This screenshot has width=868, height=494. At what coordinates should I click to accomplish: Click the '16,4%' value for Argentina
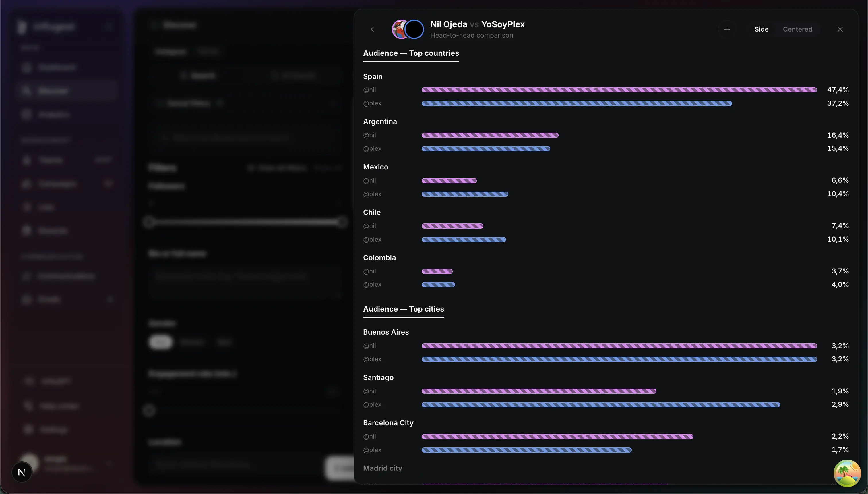click(838, 135)
